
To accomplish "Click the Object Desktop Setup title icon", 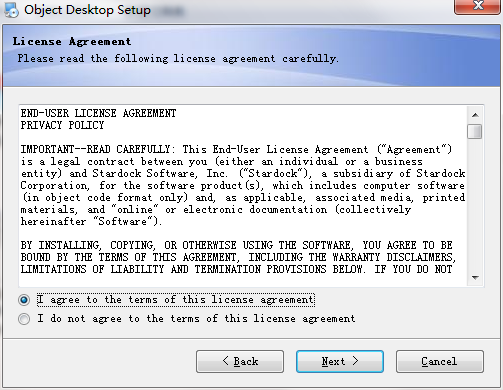I will pos(11,10).
